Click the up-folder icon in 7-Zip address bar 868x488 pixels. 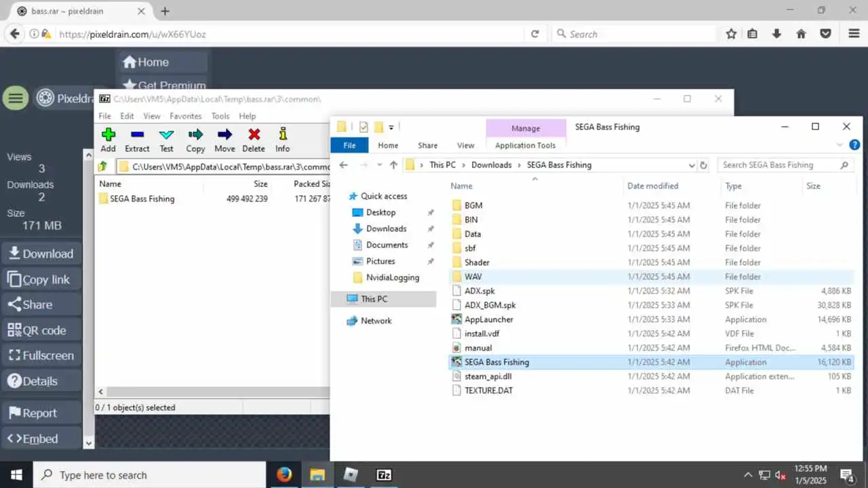[103, 166]
